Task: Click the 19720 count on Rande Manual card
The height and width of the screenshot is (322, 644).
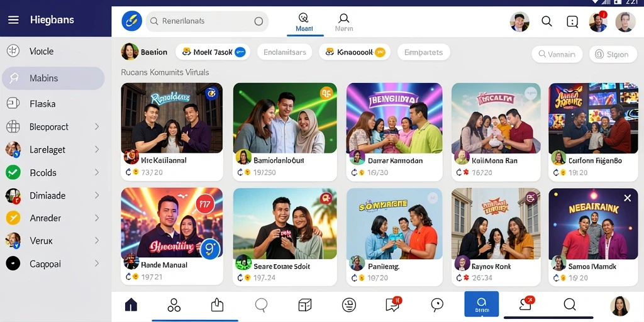Action: pos(152,277)
